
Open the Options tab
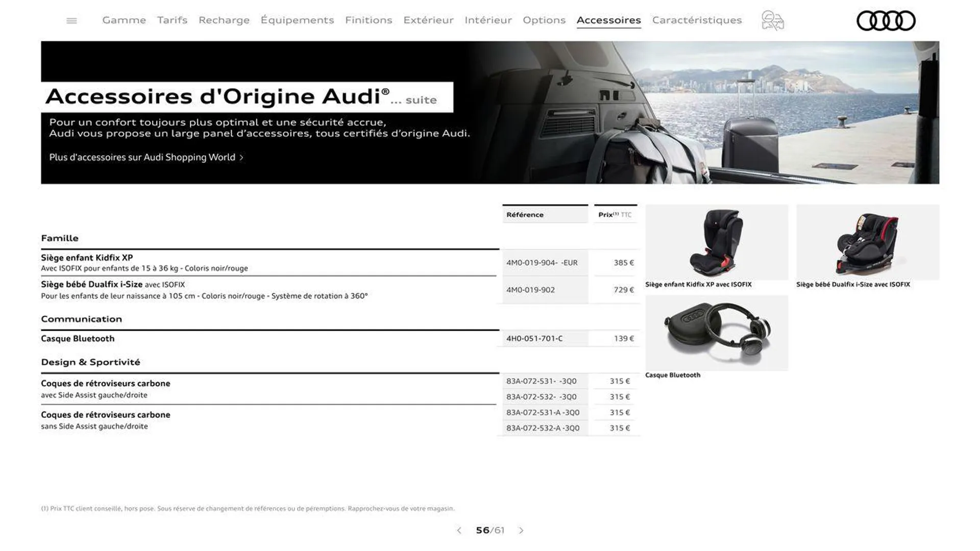(x=544, y=20)
